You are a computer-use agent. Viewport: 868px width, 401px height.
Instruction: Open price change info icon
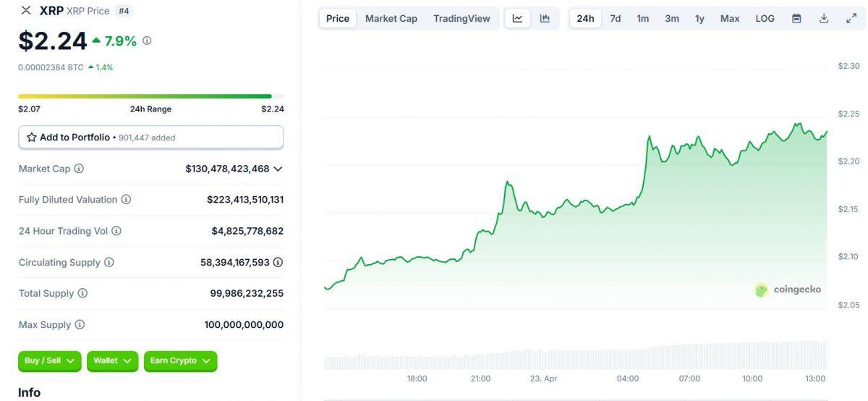coord(147,41)
